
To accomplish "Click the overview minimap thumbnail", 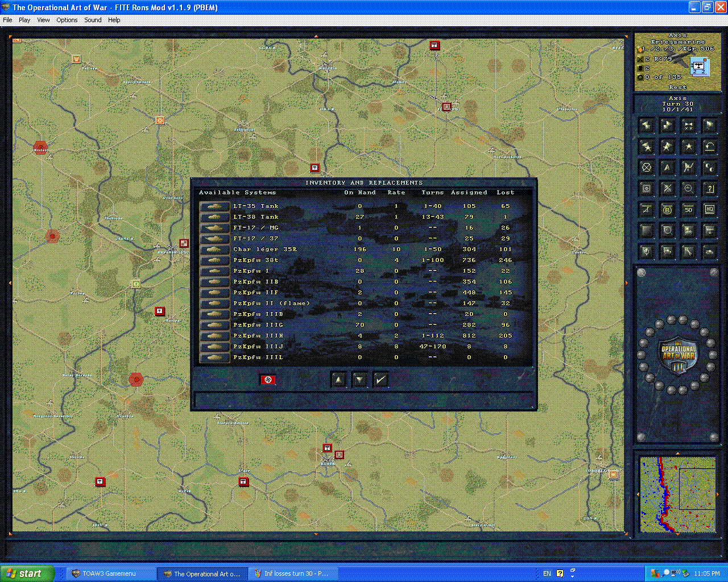I will click(x=677, y=494).
